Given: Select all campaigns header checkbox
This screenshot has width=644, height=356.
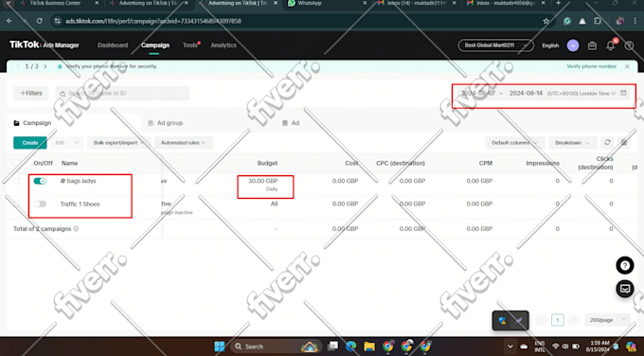Looking at the screenshot, I should (16, 163).
